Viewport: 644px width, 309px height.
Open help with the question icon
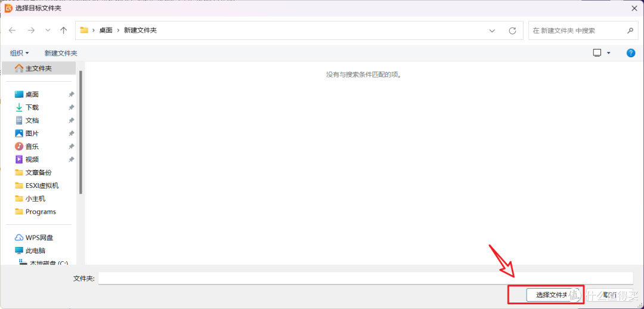(x=631, y=52)
